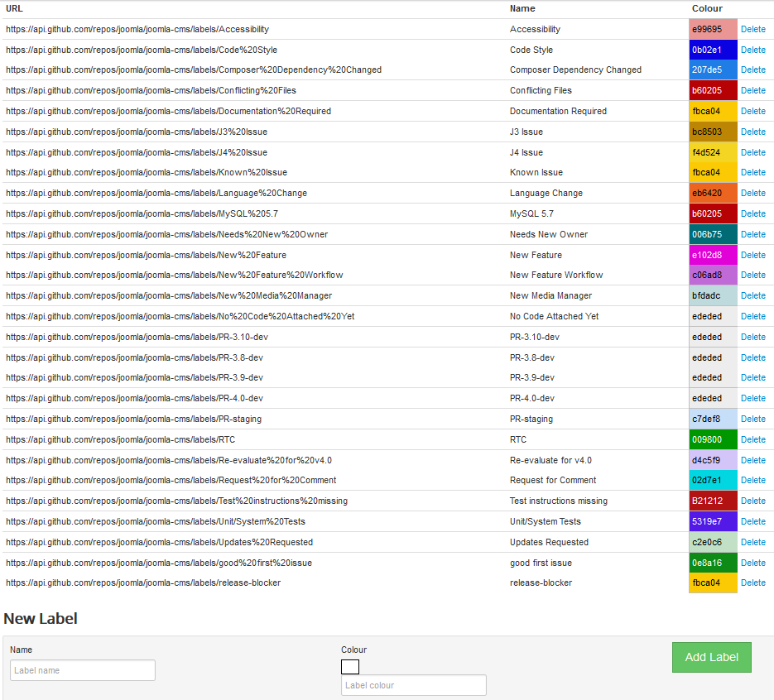Viewport: 774px width, 700px height.
Task: Delete the New Feature Workflow label
Action: [x=752, y=275]
